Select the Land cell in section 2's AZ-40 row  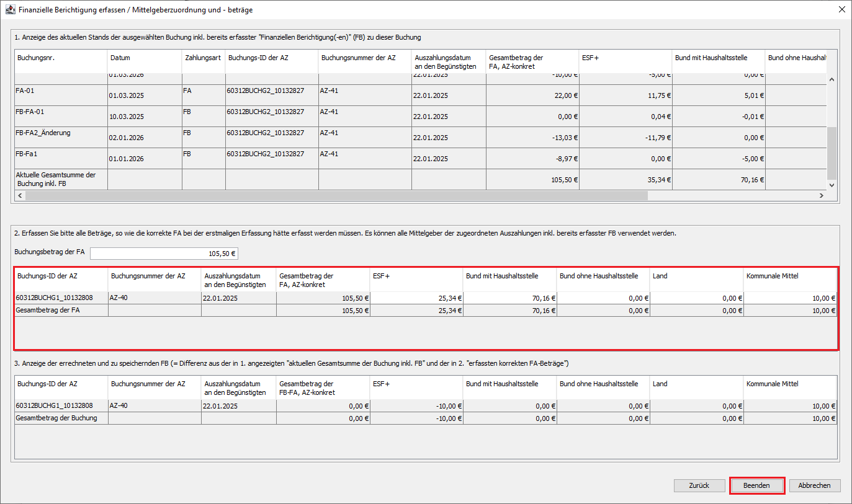(x=696, y=298)
